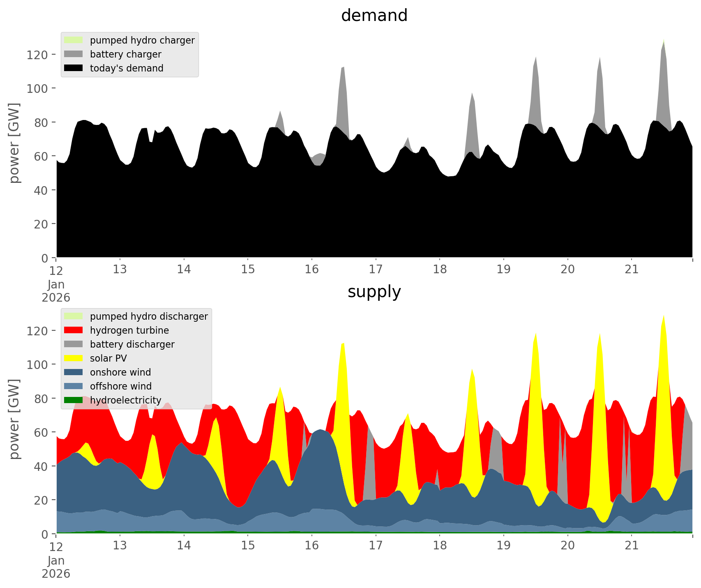Select 'hydrogen turbine' legend label text
701x588 pixels.
[129, 330]
